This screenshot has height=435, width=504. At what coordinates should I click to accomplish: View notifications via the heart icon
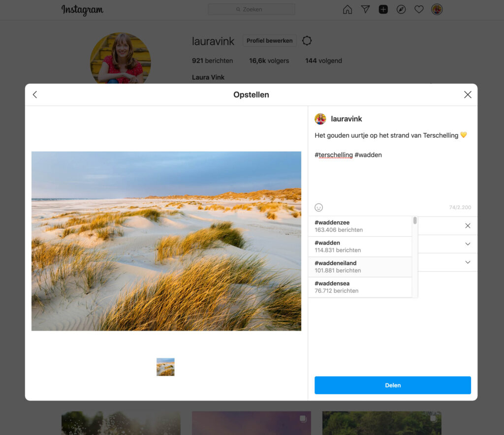click(x=419, y=9)
